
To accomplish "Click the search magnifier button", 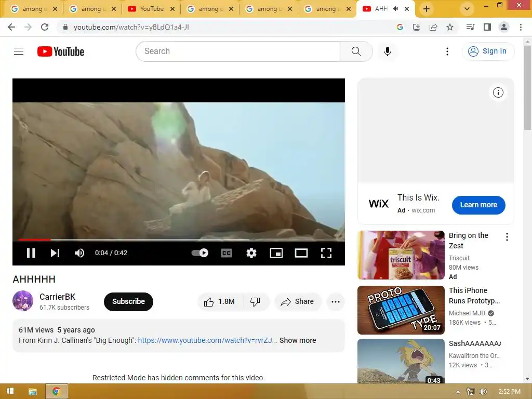I will (x=356, y=51).
